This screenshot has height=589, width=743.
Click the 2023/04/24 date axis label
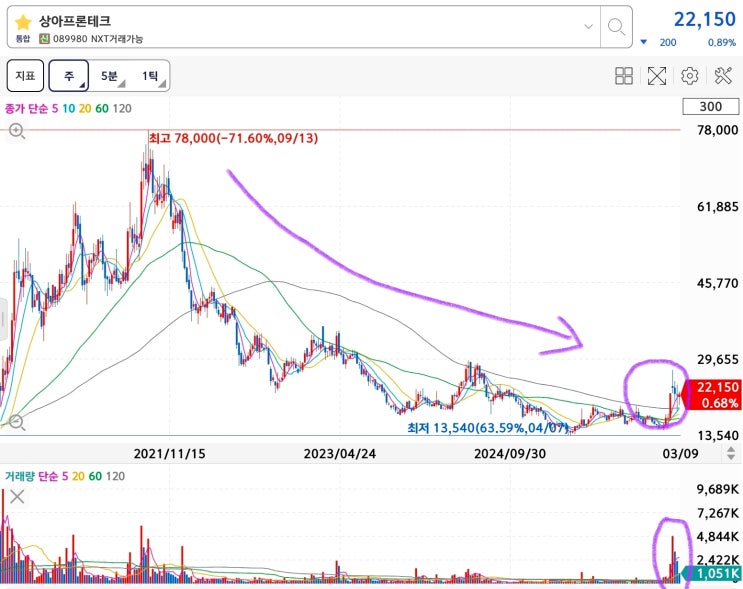pyautogui.click(x=340, y=454)
